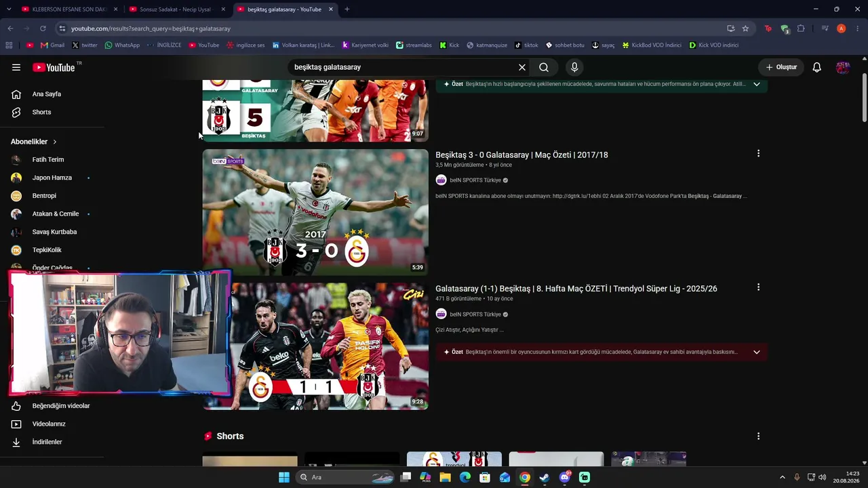
Task: Open the YouTube hamburger guide menu
Action: click(x=16, y=67)
